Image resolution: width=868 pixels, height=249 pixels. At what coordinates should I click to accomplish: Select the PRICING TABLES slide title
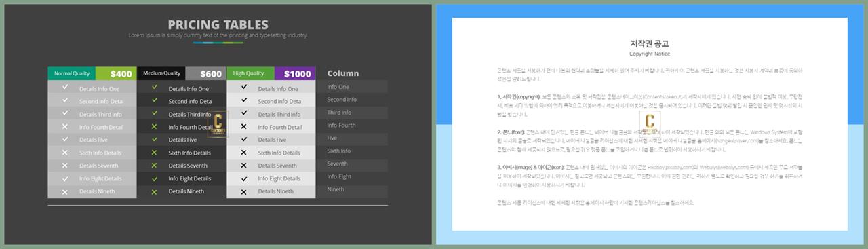click(x=218, y=25)
